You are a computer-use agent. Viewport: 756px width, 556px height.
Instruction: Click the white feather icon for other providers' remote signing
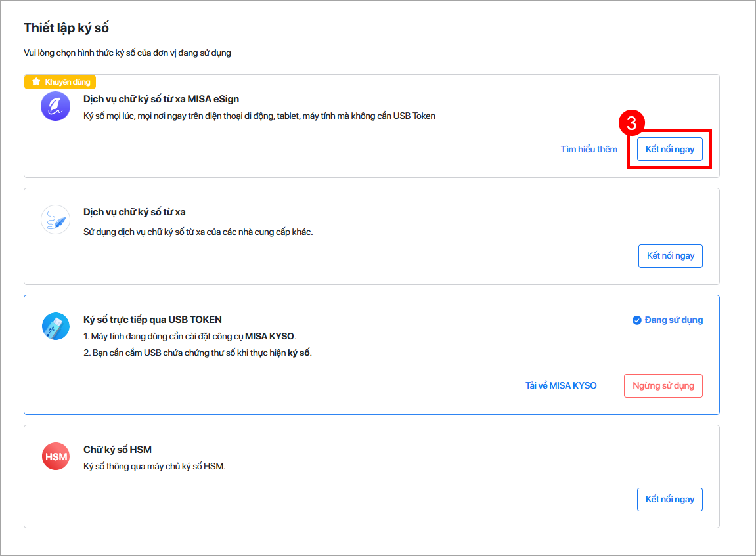point(55,220)
